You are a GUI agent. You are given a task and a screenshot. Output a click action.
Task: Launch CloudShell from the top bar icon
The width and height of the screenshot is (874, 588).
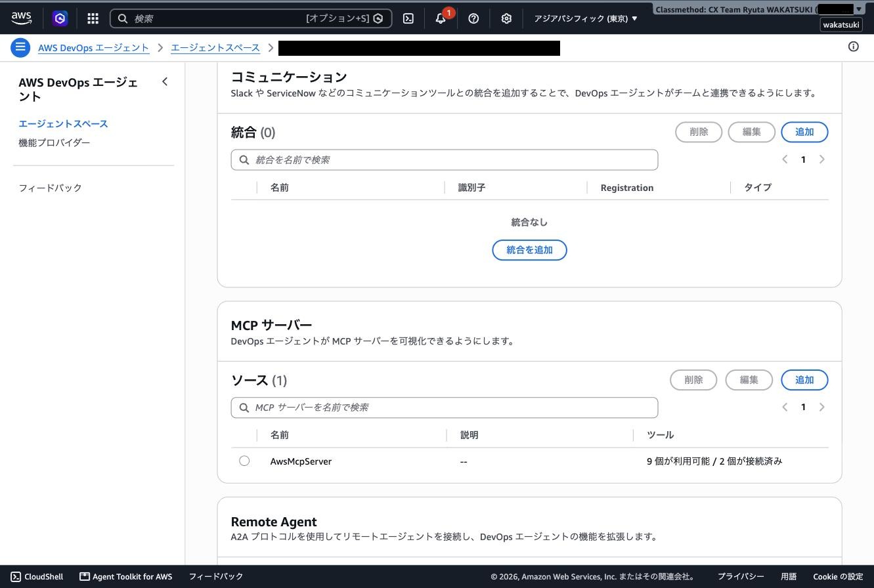coord(408,18)
